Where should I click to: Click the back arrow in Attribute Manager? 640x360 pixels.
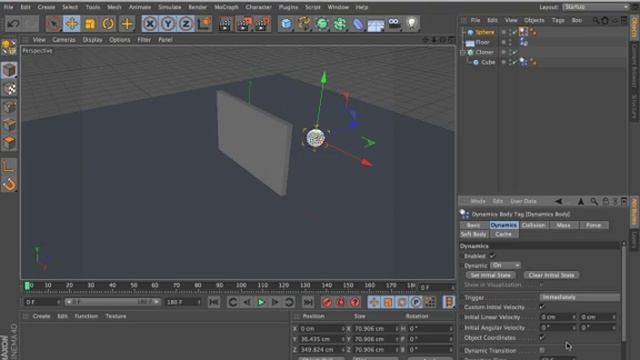[x=558, y=201]
